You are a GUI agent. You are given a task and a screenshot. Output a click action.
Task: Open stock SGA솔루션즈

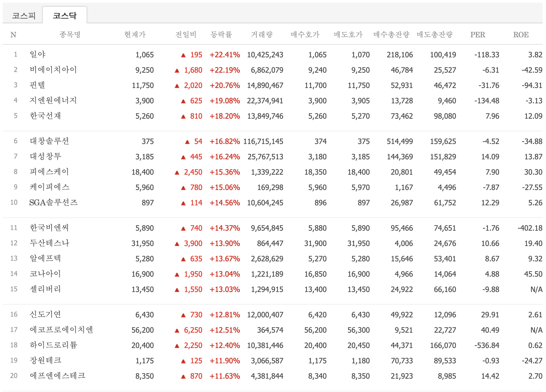point(54,202)
